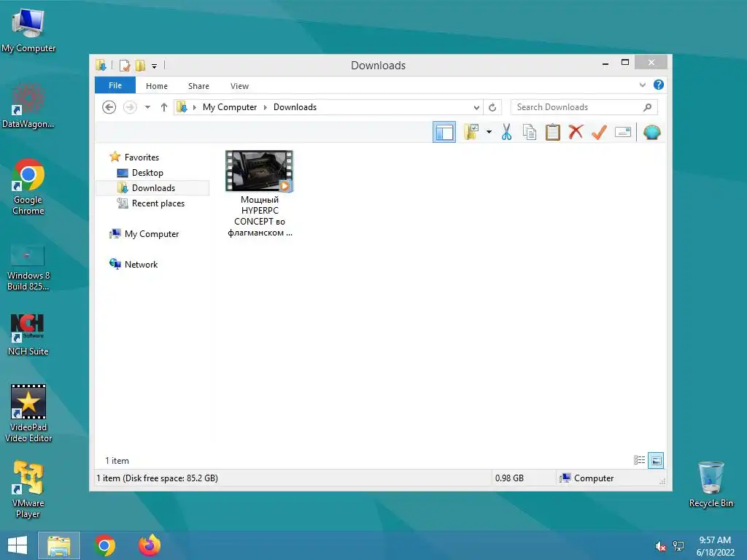The width and height of the screenshot is (747, 560).
Task: Click the video file name 'Мощный HYPERPC CONCEPT'
Action: coord(260,216)
